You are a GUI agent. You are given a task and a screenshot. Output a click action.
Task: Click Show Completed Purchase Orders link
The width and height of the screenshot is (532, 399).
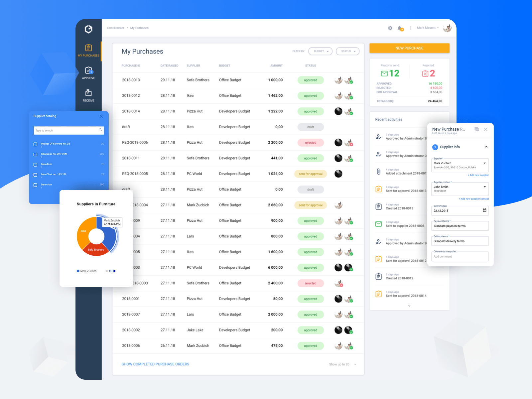pyautogui.click(x=155, y=364)
